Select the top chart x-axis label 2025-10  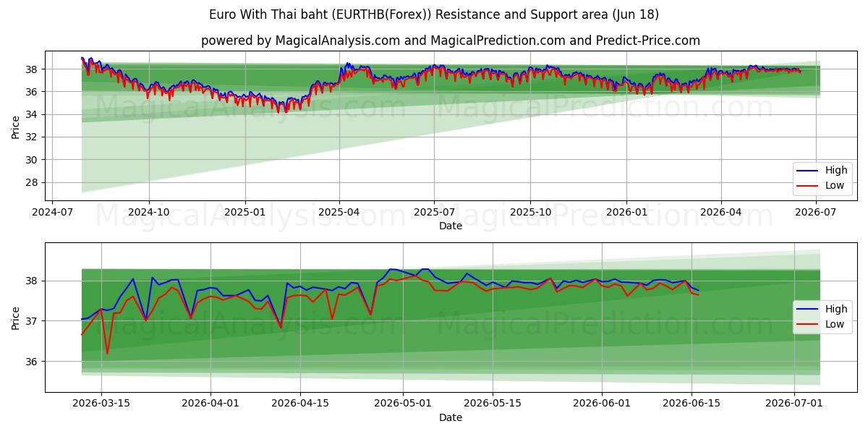coord(530,213)
